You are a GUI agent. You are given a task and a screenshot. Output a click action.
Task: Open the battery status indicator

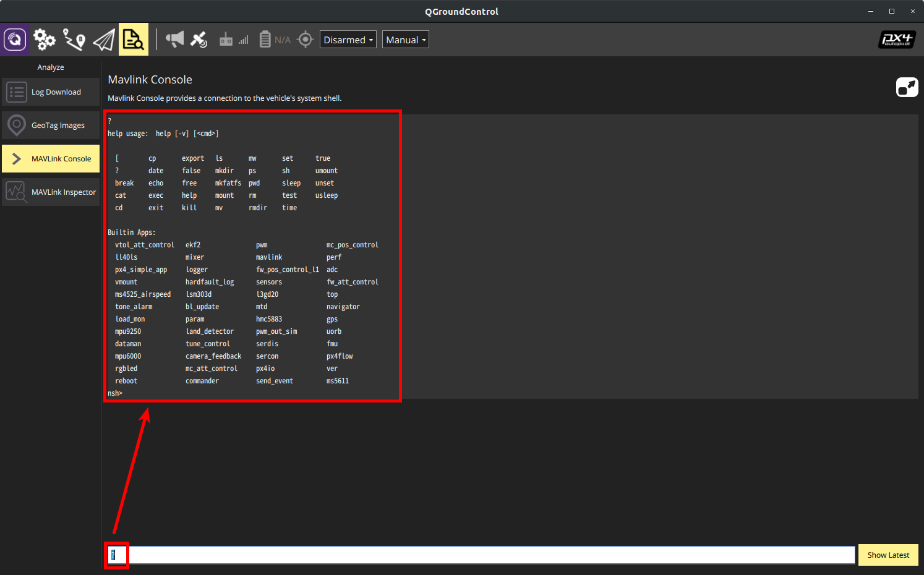265,40
